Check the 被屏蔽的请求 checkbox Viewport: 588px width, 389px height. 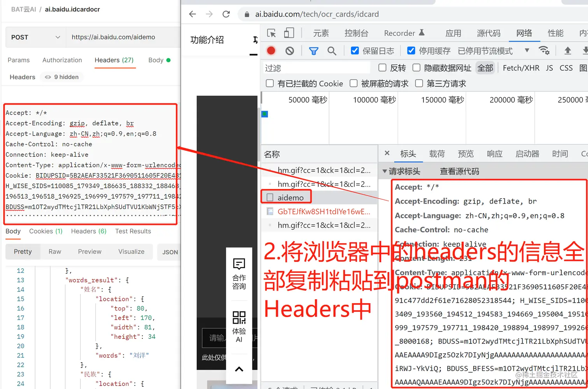[x=353, y=83]
